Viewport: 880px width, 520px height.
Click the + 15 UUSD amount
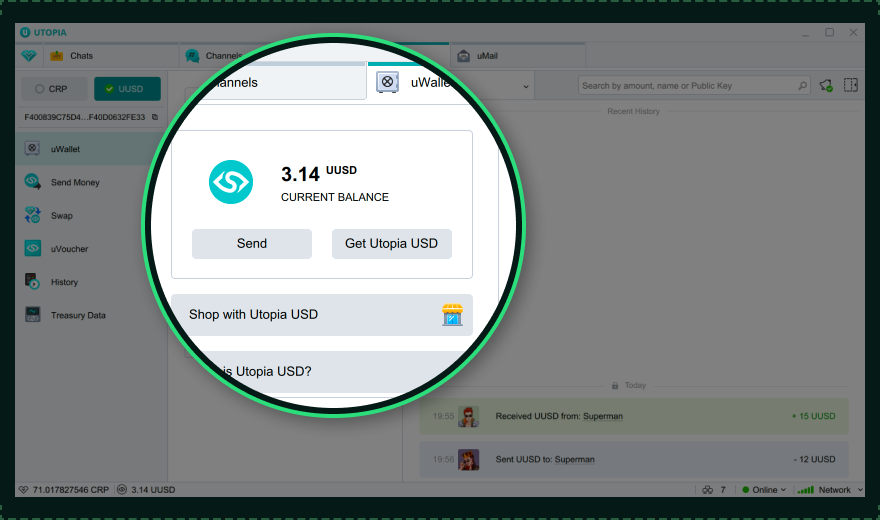click(813, 416)
